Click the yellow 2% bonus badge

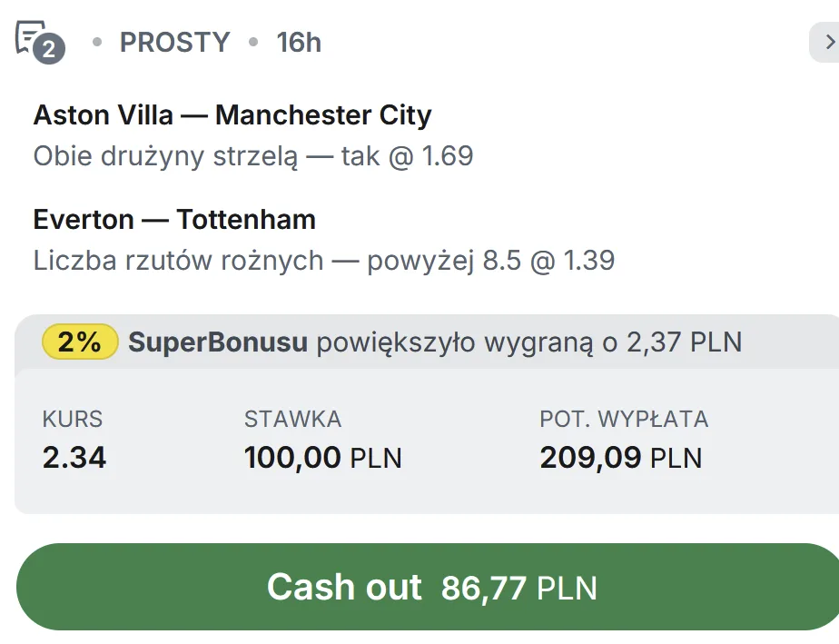tap(80, 342)
